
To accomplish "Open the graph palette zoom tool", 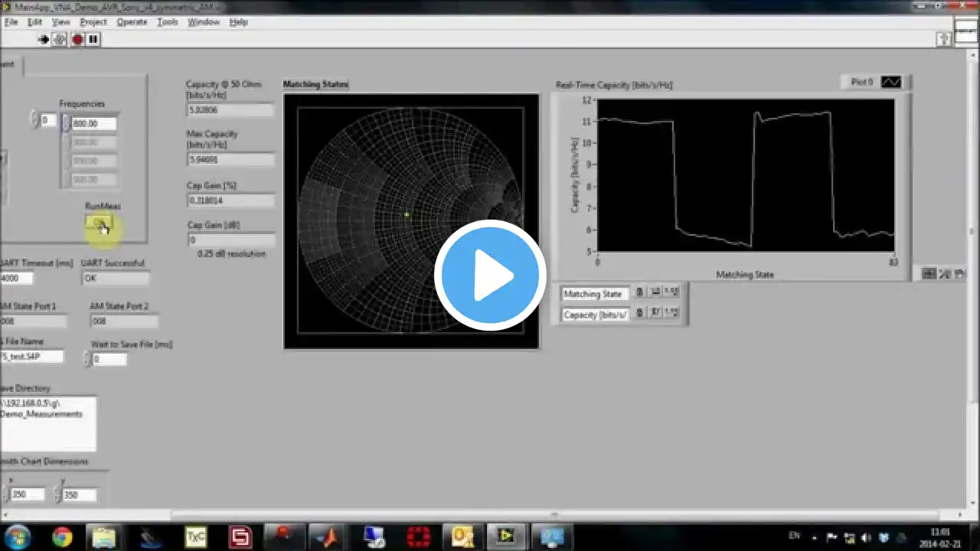I will point(944,274).
